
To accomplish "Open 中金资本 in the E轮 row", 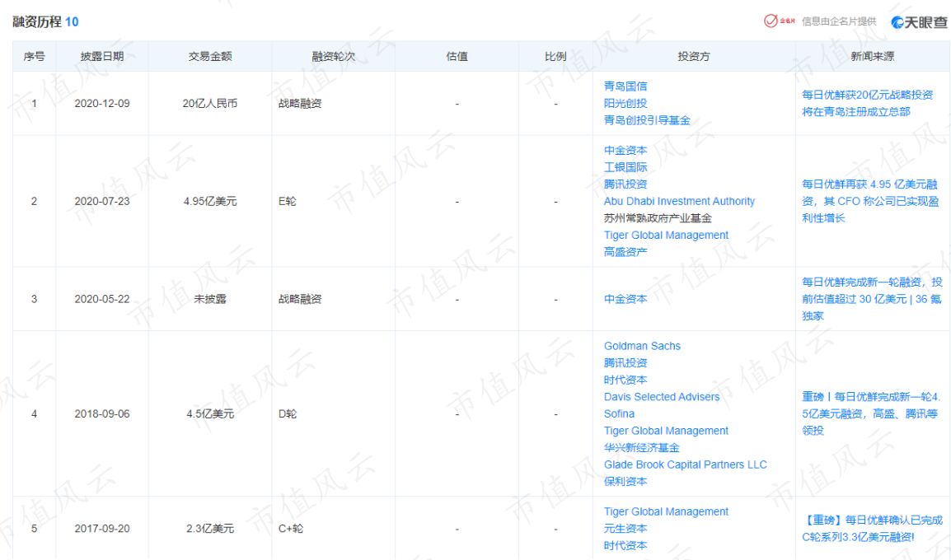I will pyautogui.click(x=625, y=151).
